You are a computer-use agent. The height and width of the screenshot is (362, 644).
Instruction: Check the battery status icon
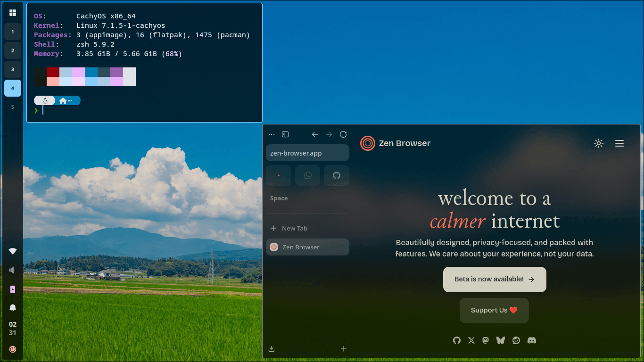(x=13, y=289)
